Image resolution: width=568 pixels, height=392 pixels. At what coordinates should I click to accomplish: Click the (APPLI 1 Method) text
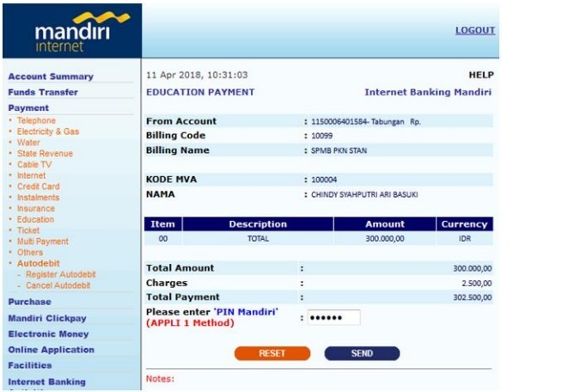(x=190, y=323)
